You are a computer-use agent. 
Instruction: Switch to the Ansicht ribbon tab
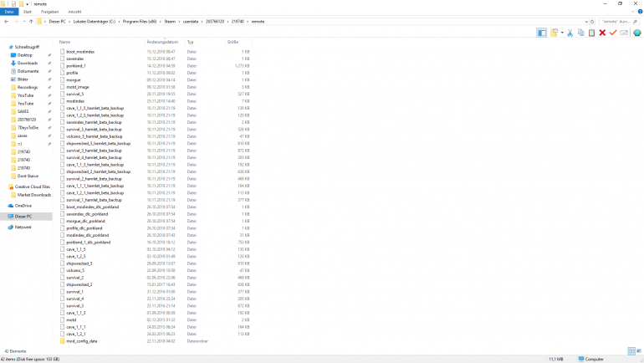click(x=74, y=12)
